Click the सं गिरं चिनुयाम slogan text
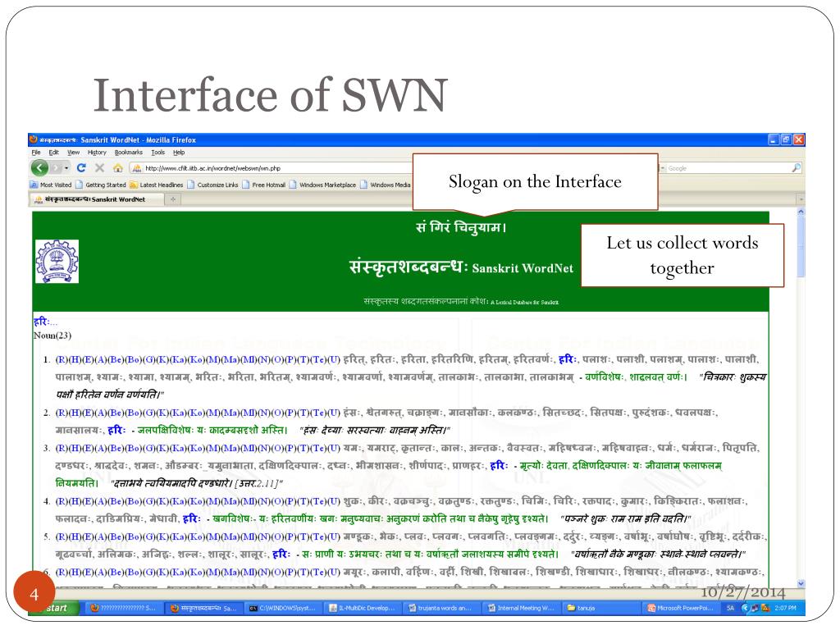The image size is (840, 630). point(461,227)
